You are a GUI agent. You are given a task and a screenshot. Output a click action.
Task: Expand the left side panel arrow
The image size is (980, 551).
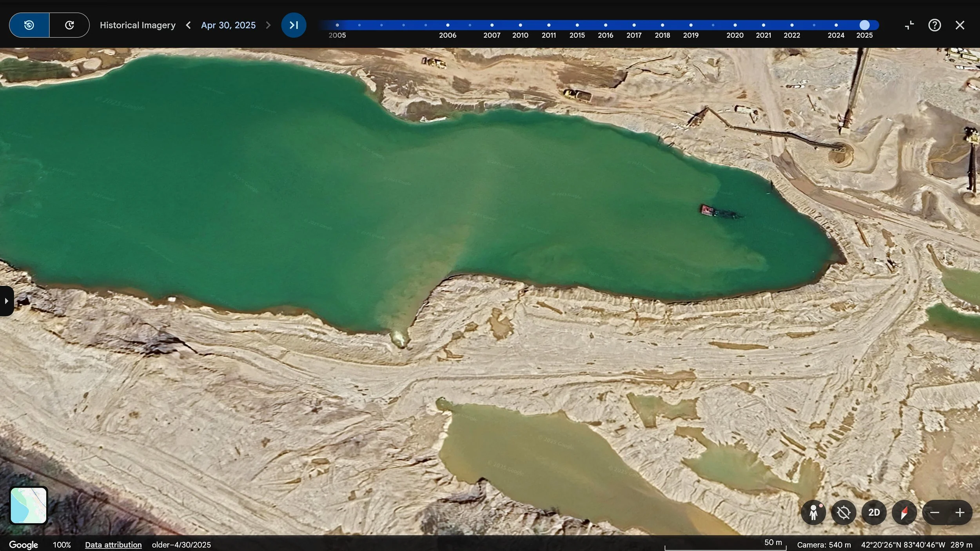6,301
